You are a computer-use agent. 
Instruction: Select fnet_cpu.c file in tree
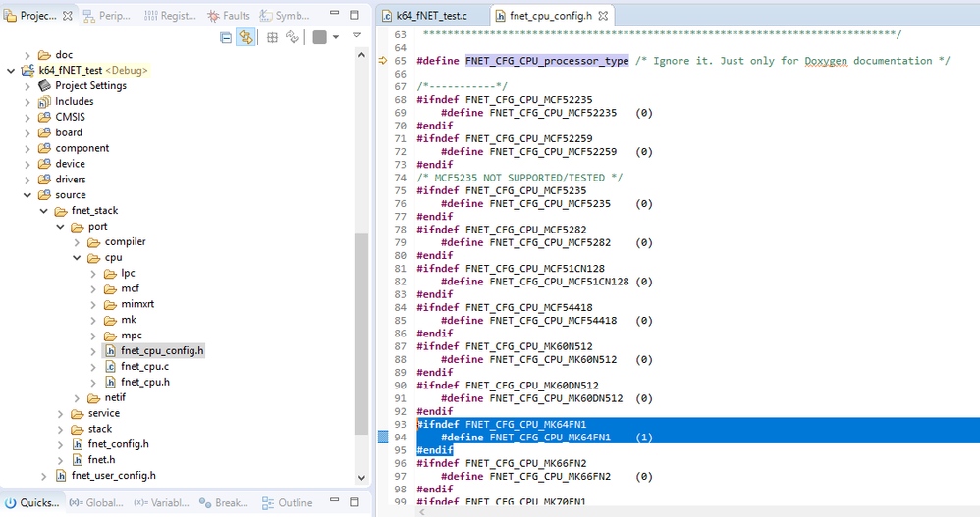(144, 367)
